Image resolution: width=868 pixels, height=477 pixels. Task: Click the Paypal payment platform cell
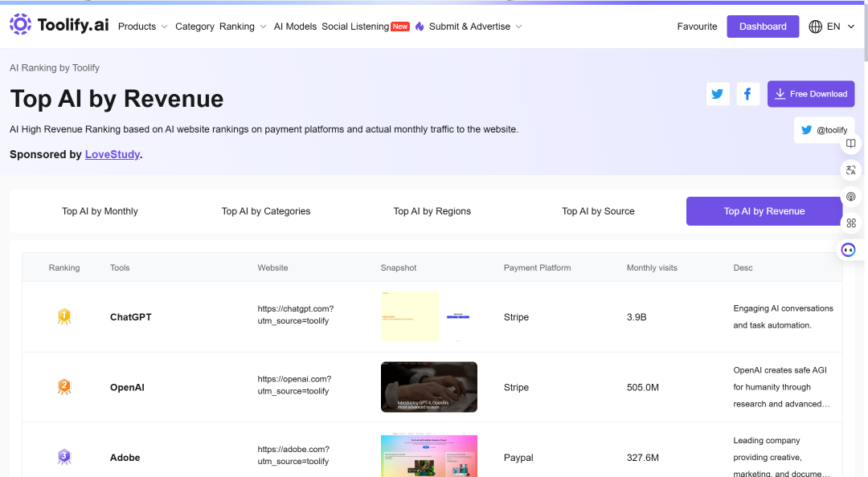[518, 458]
